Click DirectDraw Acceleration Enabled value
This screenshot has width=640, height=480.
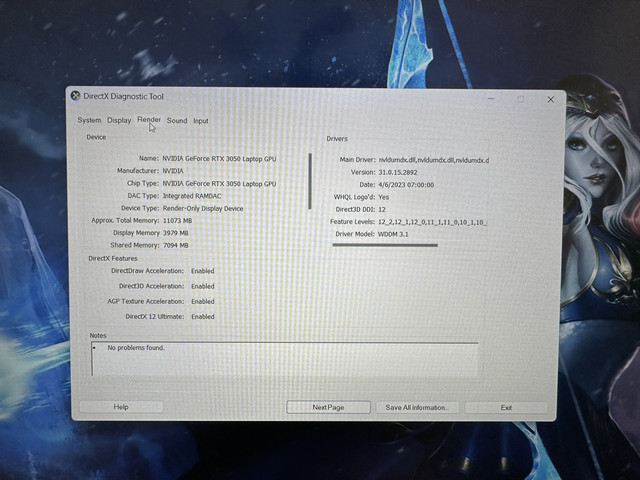pyautogui.click(x=202, y=271)
